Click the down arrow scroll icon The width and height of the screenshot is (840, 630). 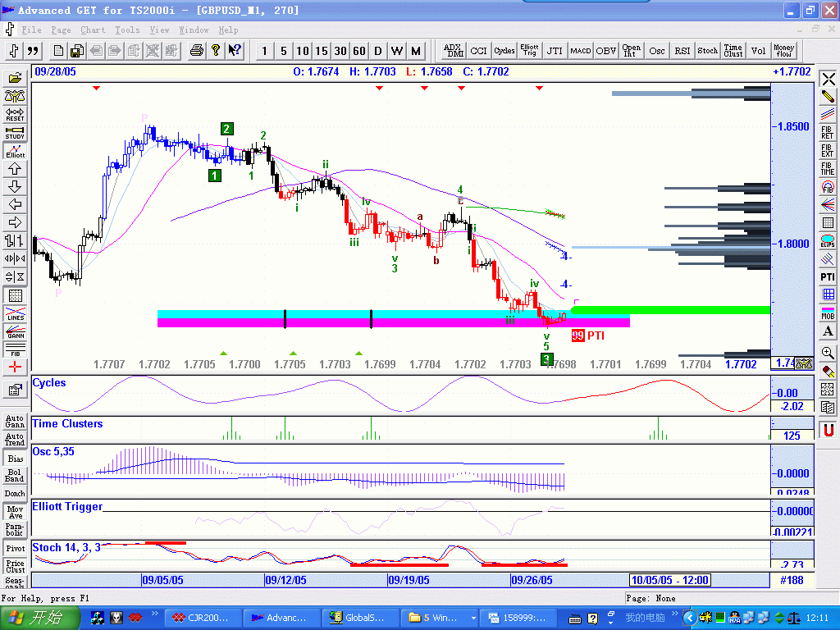pyautogui.click(x=15, y=187)
